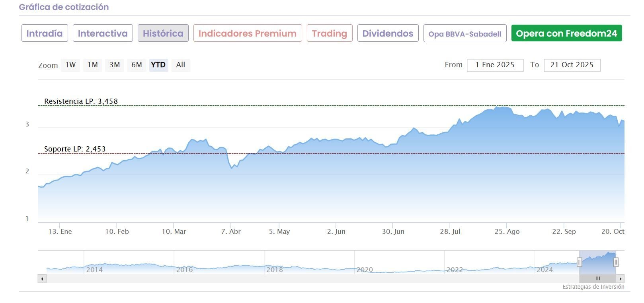644x303 pixels.
Task: Open the Indicadores Premium tab
Action: click(x=248, y=33)
